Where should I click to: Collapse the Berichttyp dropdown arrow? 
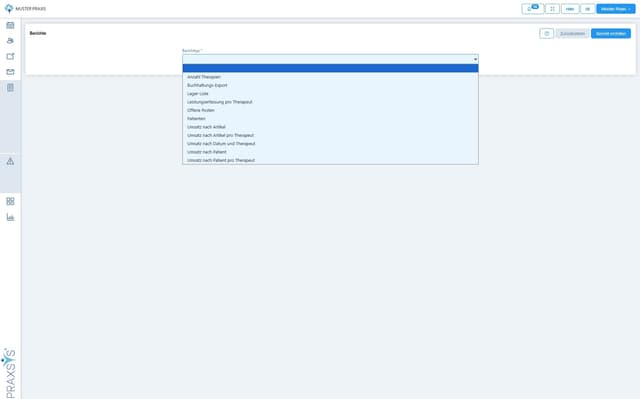(x=475, y=59)
